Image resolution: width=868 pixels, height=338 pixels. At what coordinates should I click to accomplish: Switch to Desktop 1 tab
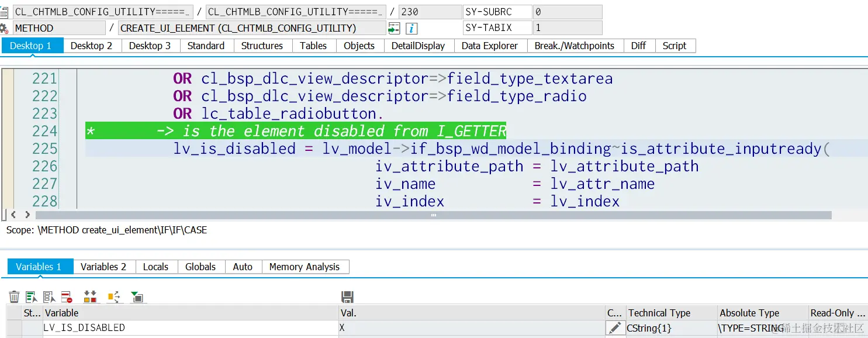31,46
